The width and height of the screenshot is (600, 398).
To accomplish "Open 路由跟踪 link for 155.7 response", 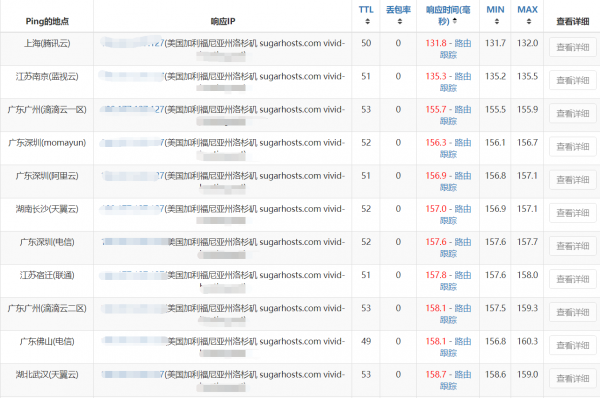I will (455, 115).
